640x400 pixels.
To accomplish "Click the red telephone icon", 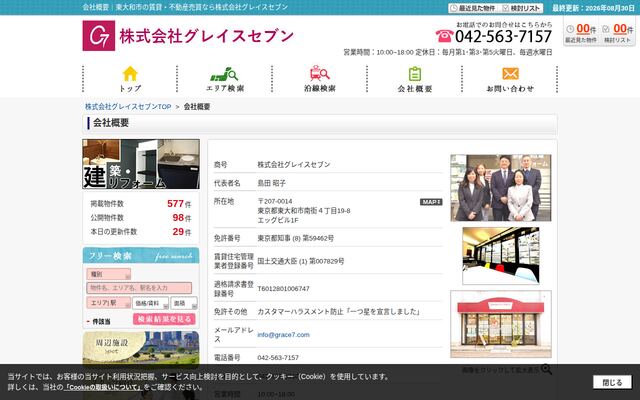I will [x=444, y=36].
